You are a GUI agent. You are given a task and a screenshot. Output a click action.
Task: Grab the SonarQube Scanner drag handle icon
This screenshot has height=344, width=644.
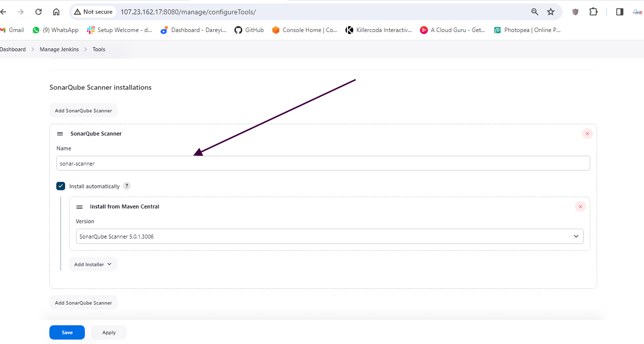pos(60,134)
